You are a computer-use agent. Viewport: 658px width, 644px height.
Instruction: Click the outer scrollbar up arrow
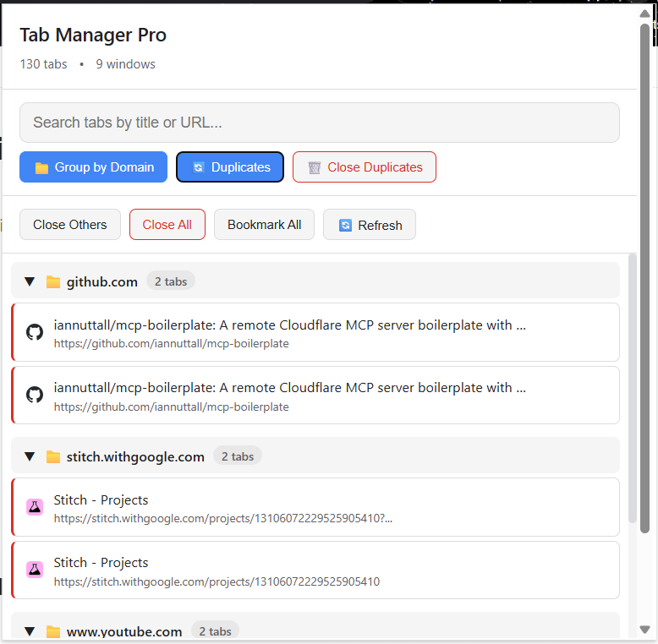[x=645, y=14]
